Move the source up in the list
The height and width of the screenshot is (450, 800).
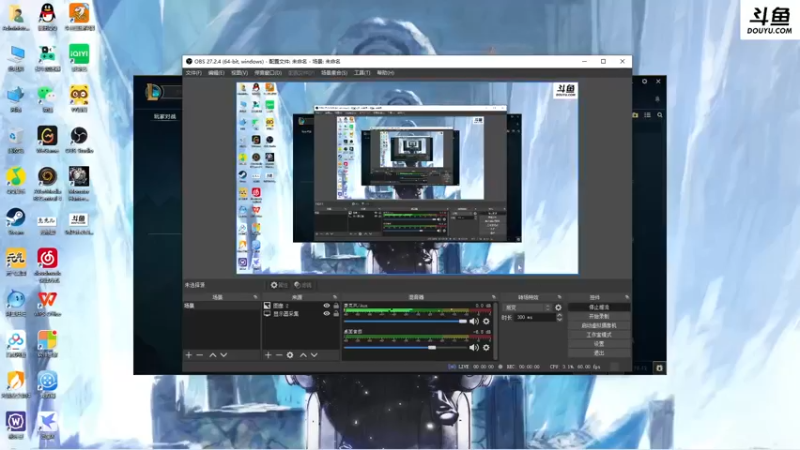303,355
